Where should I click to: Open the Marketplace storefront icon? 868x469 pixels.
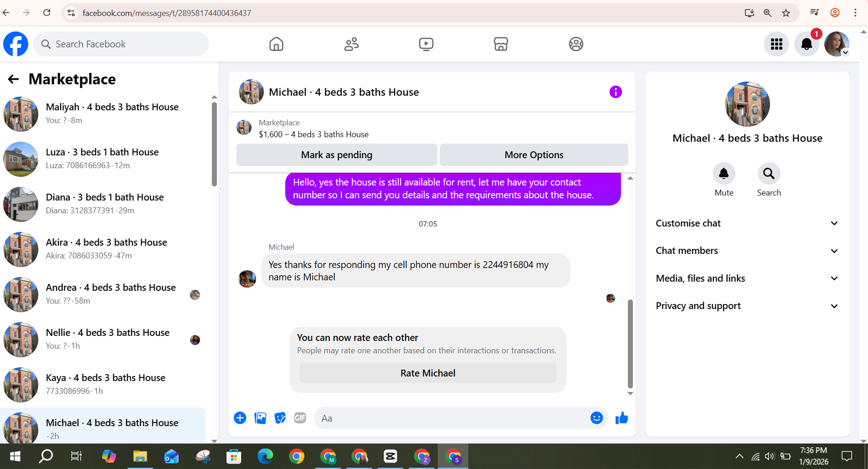pyautogui.click(x=501, y=44)
